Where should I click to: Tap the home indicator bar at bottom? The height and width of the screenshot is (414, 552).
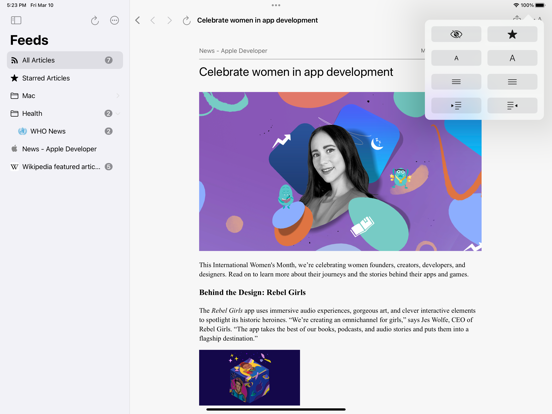pyautogui.click(x=276, y=409)
